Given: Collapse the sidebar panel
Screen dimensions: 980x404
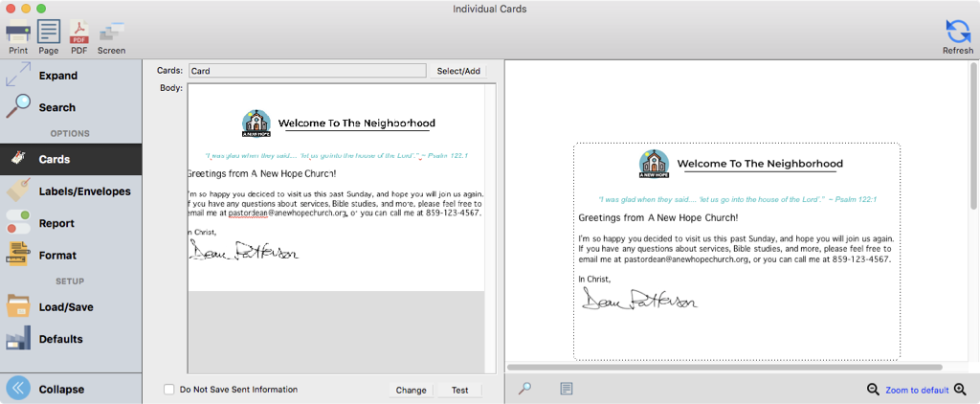Looking at the screenshot, I should click(60, 389).
